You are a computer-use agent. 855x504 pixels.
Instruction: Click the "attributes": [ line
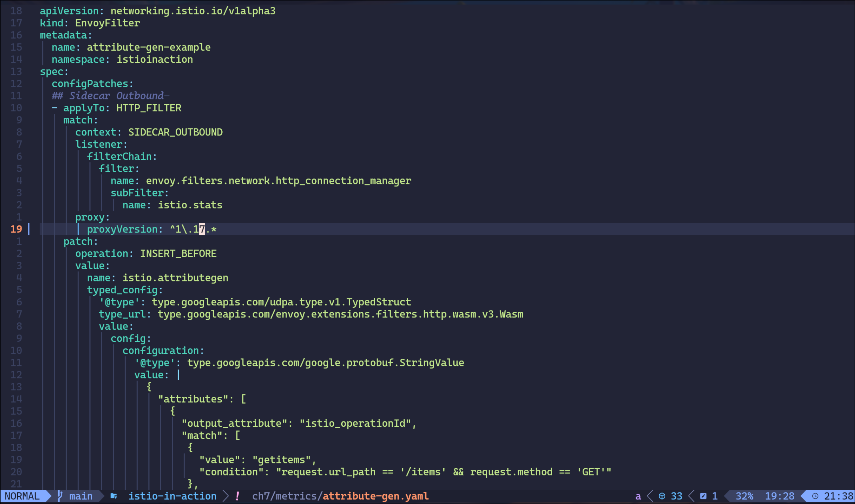pyautogui.click(x=202, y=399)
